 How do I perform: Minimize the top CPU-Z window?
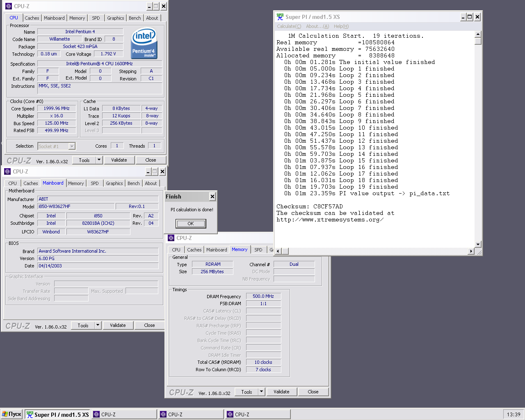click(149, 6)
